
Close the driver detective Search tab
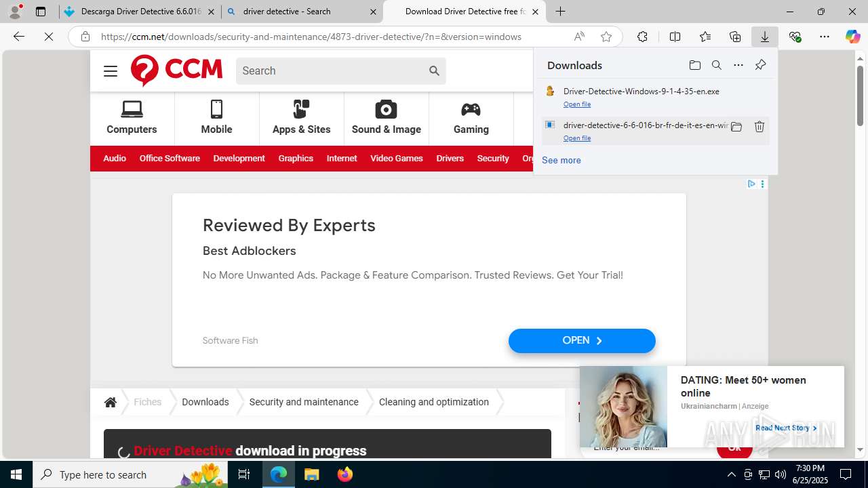click(373, 12)
